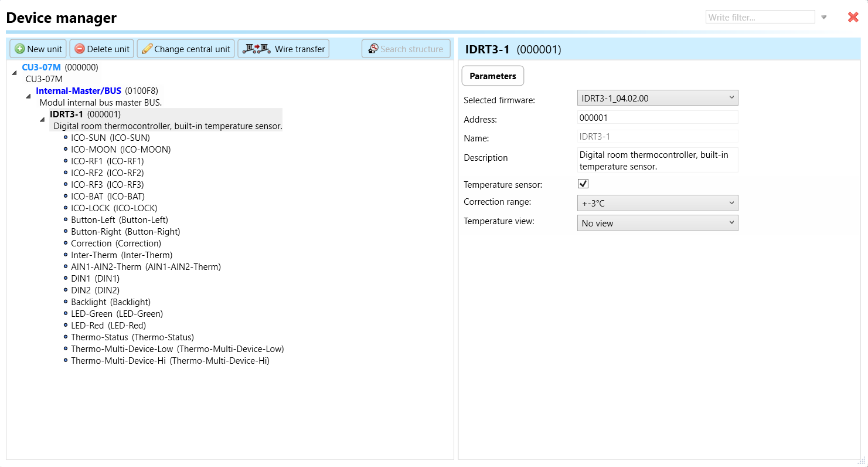
Task: Select the Parameters tab
Action: (492, 76)
